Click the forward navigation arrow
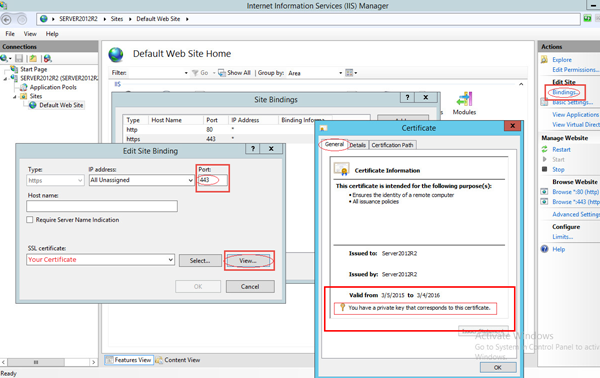The width and height of the screenshot is (600, 378). [x=22, y=19]
